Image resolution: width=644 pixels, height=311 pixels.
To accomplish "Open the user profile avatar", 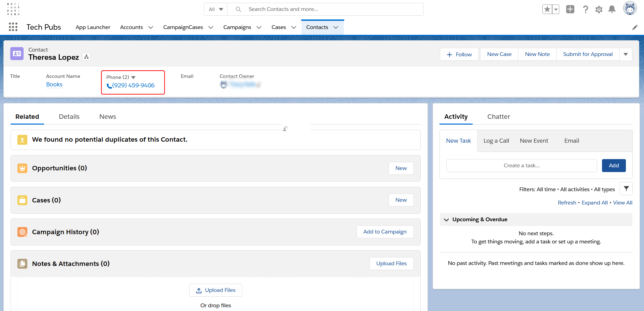I will [630, 9].
